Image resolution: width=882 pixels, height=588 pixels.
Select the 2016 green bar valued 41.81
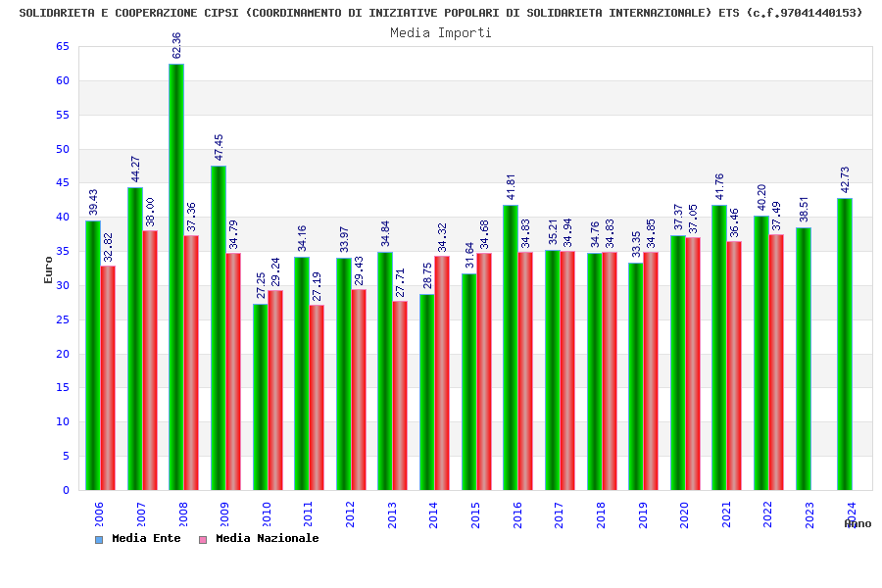(x=511, y=347)
